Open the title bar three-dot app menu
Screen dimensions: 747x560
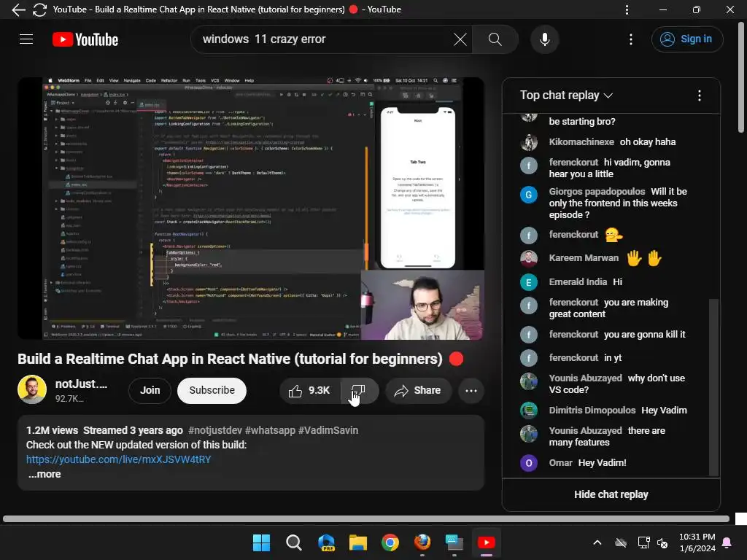click(x=627, y=9)
